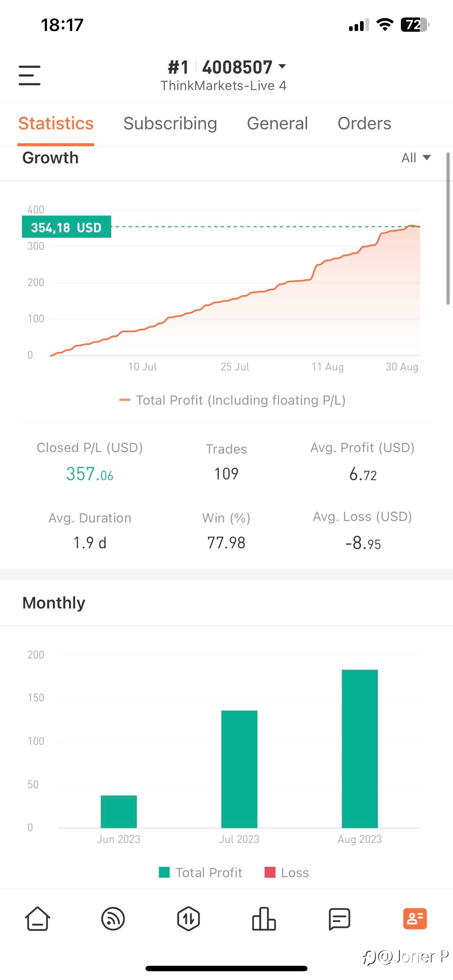Open the All time range dropdown
The width and height of the screenshot is (453, 980).
pyautogui.click(x=416, y=157)
